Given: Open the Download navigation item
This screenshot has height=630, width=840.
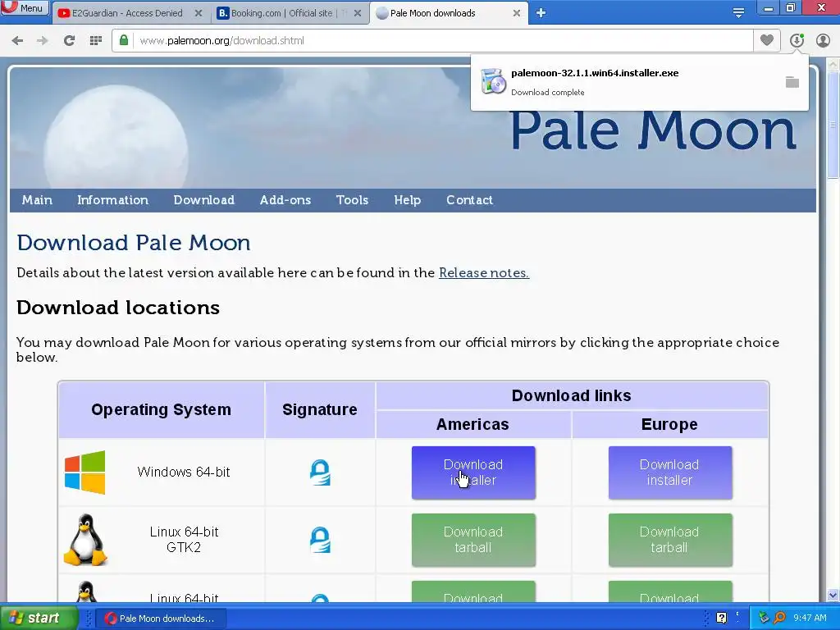Looking at the screenshot, I should pyautogui.click(x=204, y=200).
